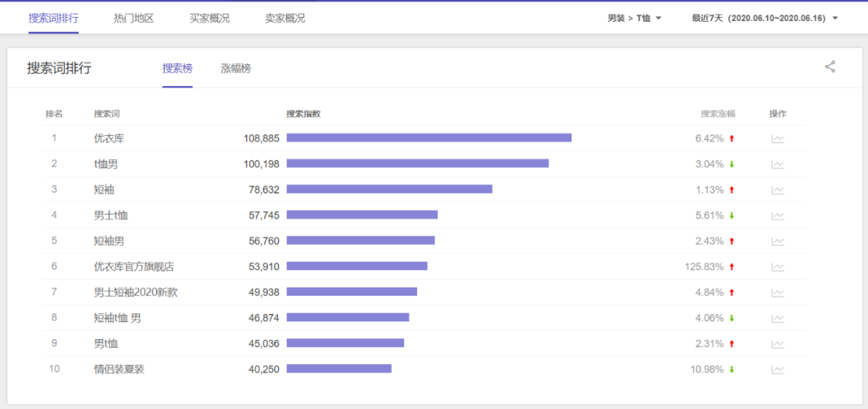Click the search term 短袖男
Screen dimensions: 868x409
coord(109,241)
